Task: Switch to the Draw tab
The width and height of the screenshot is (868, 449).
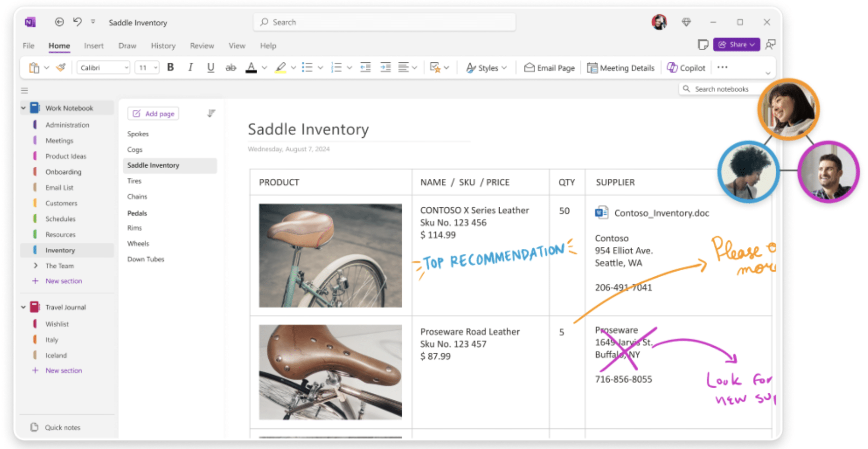Action: [127, 46]
